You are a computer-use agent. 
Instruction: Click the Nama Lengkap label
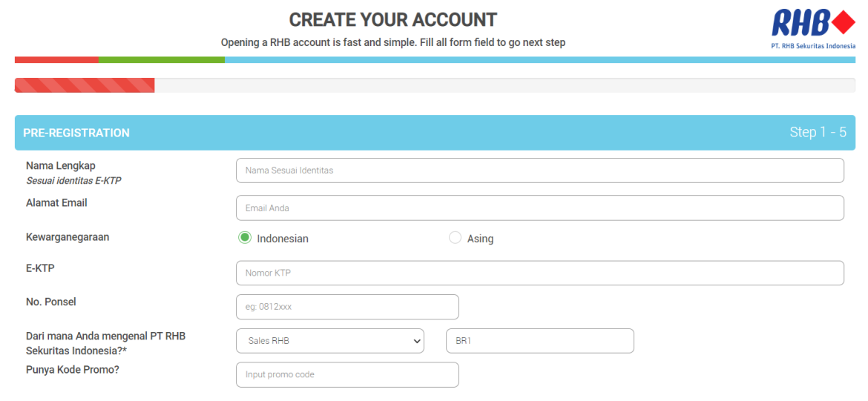61,165
